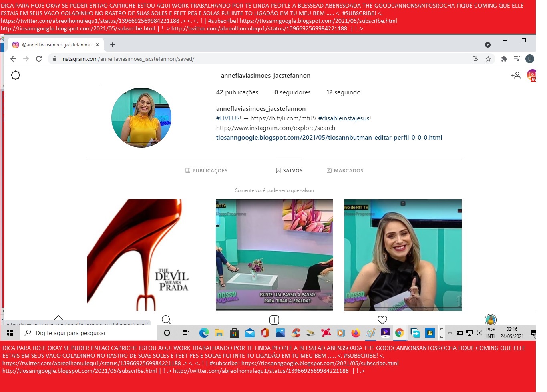Viewport: 547px width, 392px height.
Task: Open the Instagram settings gear icon
Action: pyautogui.click(x=16, y=75)
